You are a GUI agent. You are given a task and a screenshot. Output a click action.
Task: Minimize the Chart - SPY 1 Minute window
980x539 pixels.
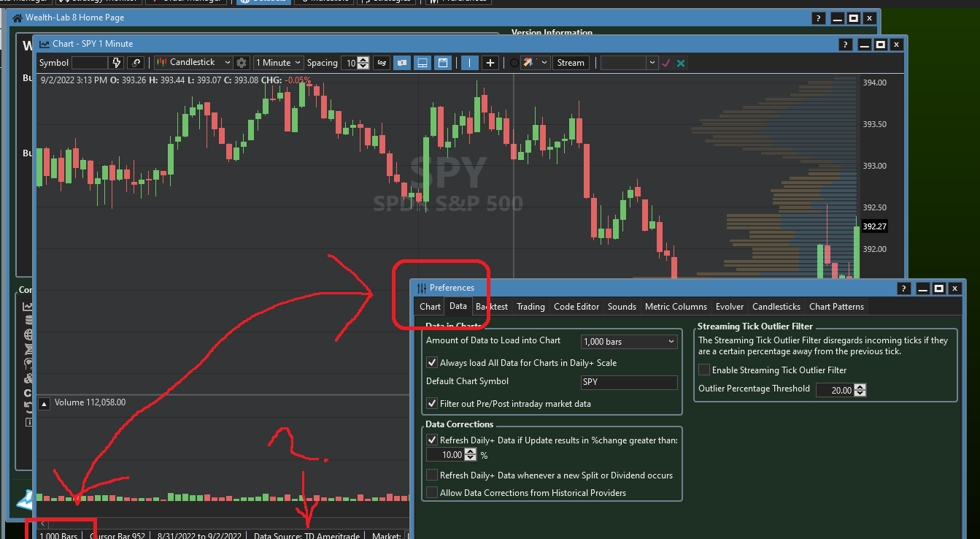click(x=864, y=45)
